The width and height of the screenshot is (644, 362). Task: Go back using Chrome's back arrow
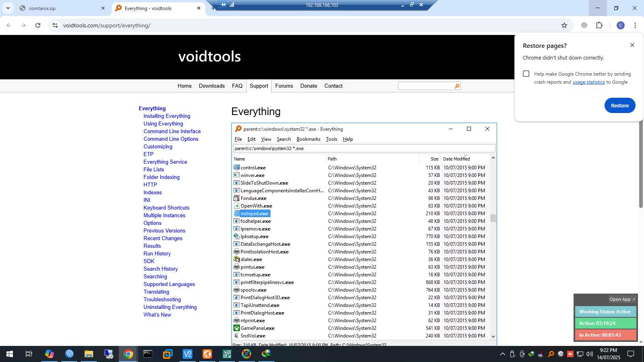[x=9, y=25]
